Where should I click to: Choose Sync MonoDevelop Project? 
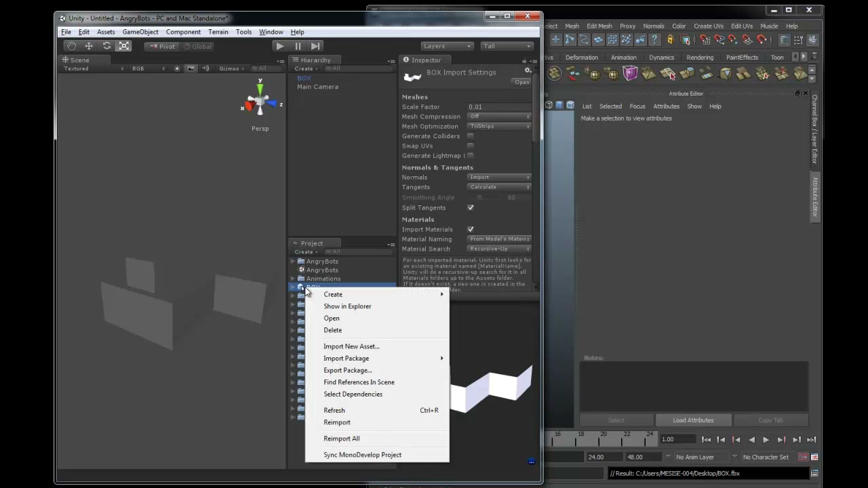377,455
